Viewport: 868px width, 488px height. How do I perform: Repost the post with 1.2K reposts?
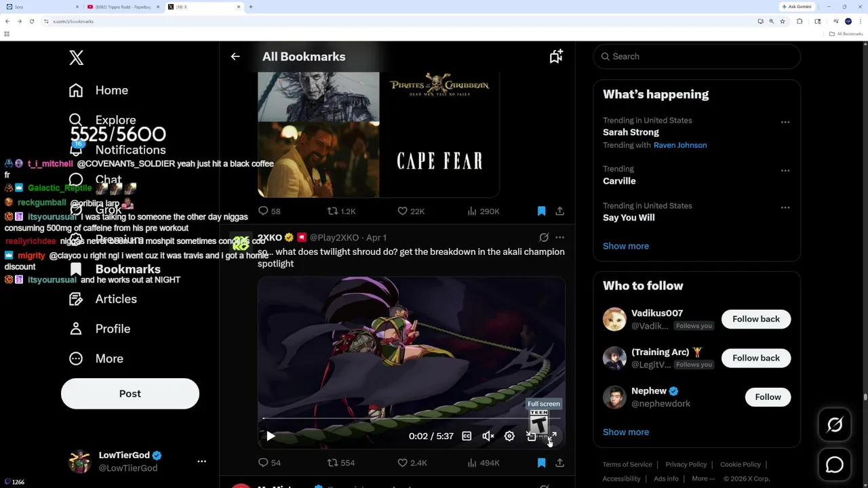(x=341, y=211)
